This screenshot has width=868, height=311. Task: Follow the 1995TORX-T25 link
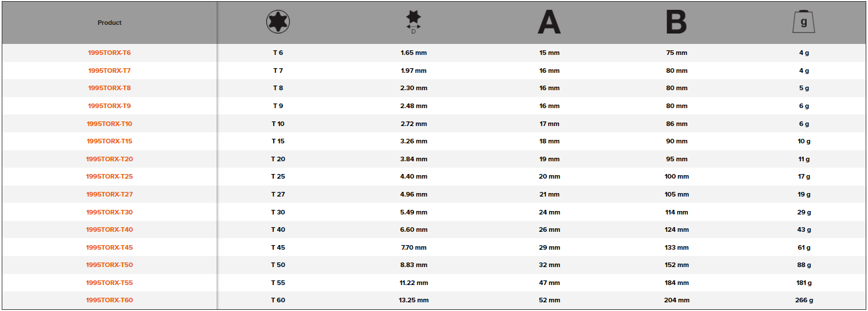tap(110, 176)
